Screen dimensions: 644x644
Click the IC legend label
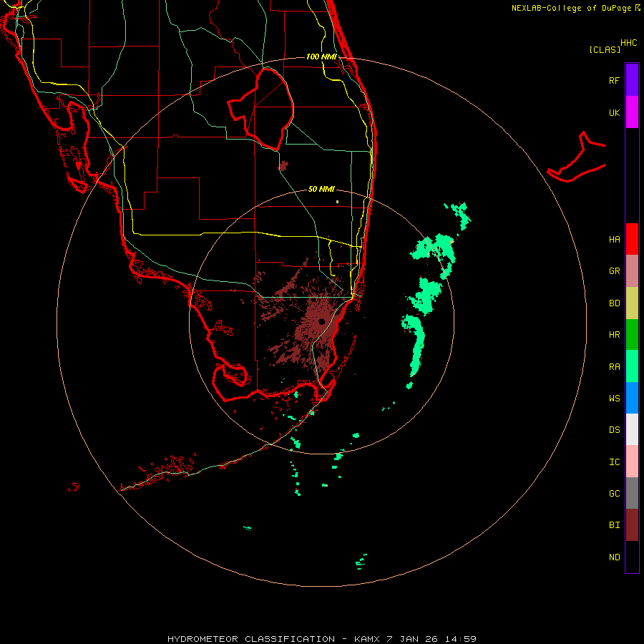615,462
